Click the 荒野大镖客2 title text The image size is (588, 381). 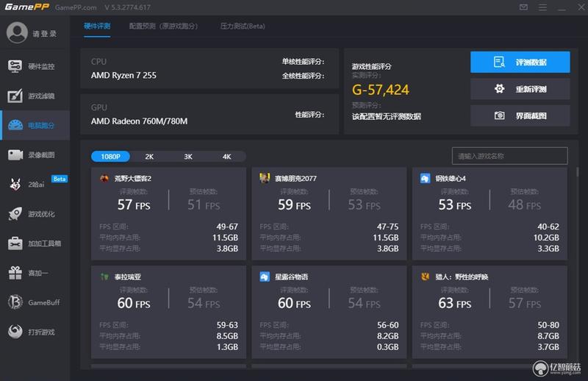pos(133,178)
